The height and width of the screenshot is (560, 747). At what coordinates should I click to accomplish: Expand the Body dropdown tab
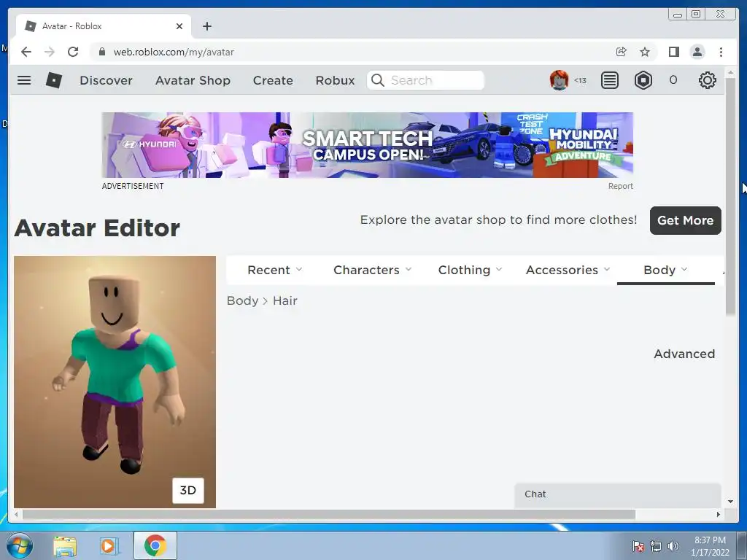tap(665, 270)
